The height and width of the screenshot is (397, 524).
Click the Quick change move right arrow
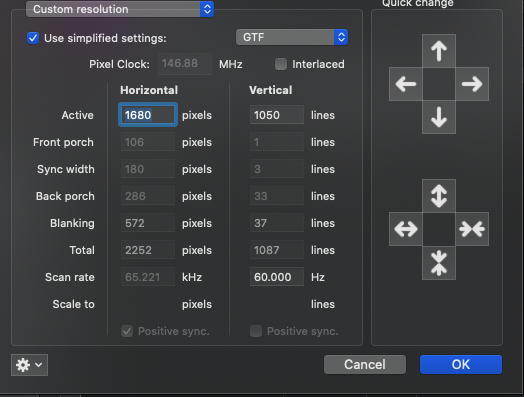472,84
